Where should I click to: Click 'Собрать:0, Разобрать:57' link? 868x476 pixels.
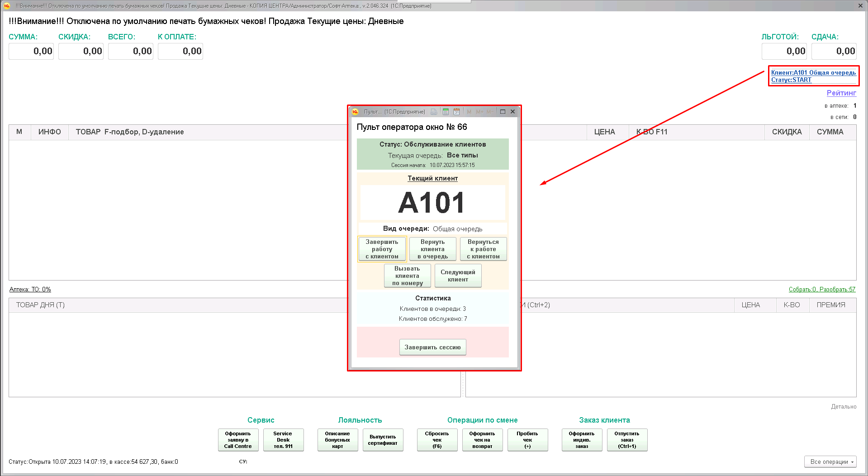(x=821, y=289)
